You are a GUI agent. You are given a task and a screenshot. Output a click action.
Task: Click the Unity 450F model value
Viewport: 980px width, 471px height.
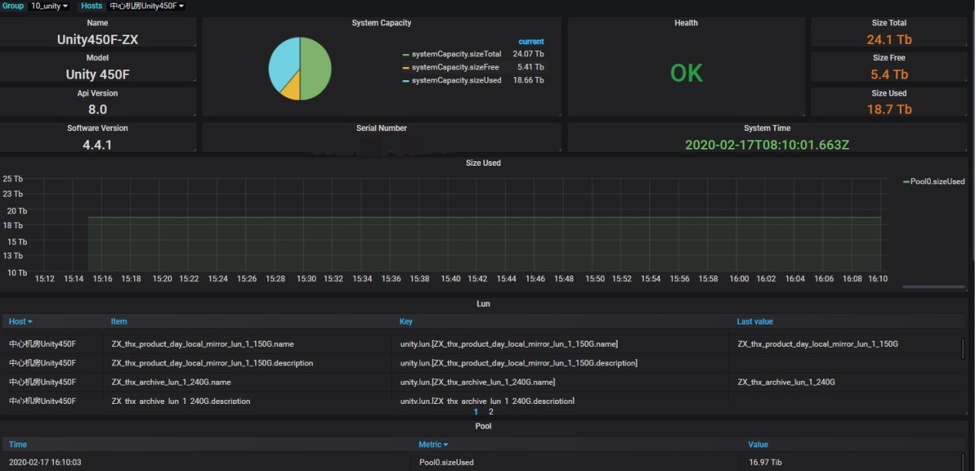point(98,75)
